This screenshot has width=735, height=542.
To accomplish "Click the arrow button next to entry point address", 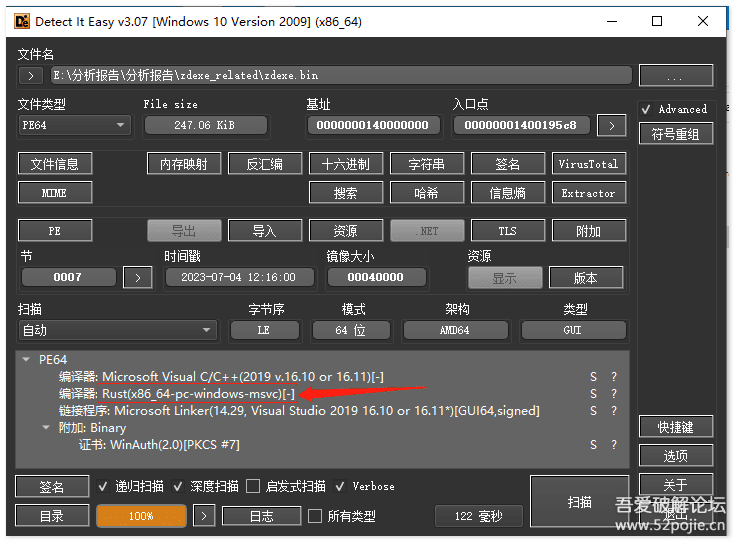I will coord(611,125).
